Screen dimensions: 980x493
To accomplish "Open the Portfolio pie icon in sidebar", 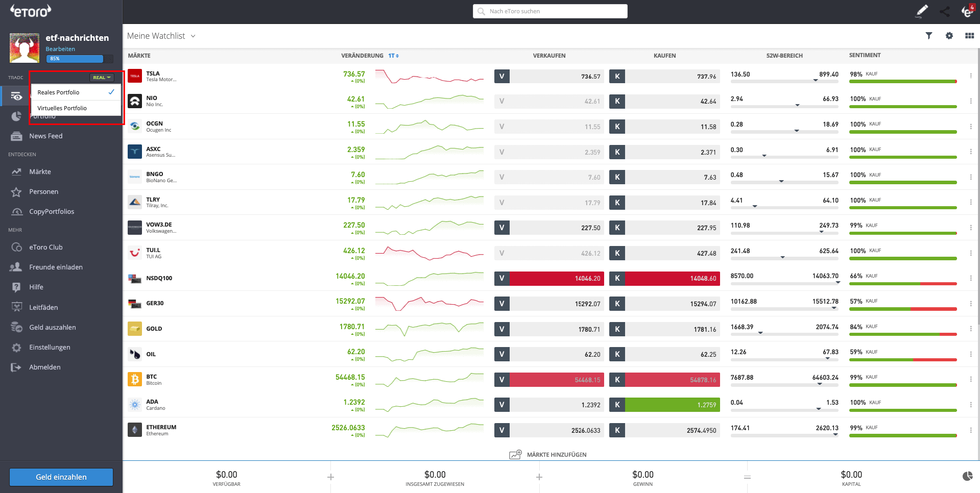I will point(16,116).
